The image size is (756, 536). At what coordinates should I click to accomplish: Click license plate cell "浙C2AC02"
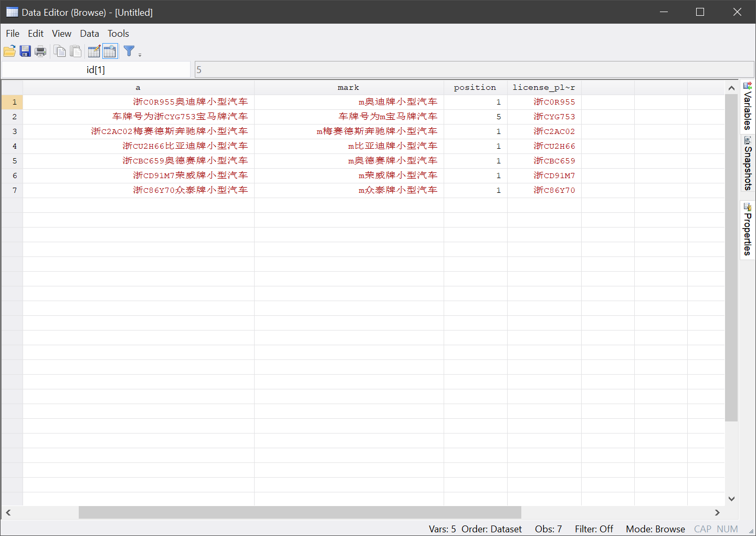point(544,131)
